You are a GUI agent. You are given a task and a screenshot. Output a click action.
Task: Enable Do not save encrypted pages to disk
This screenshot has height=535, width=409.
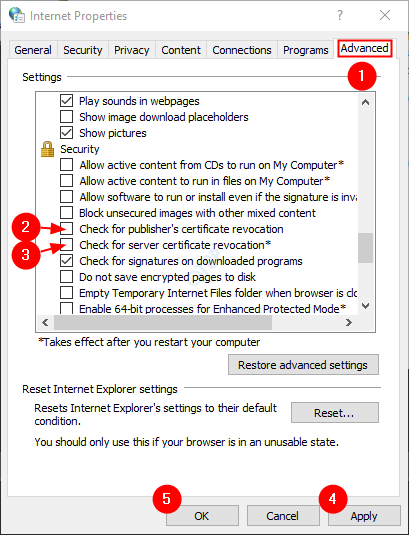tap(67, 277)
